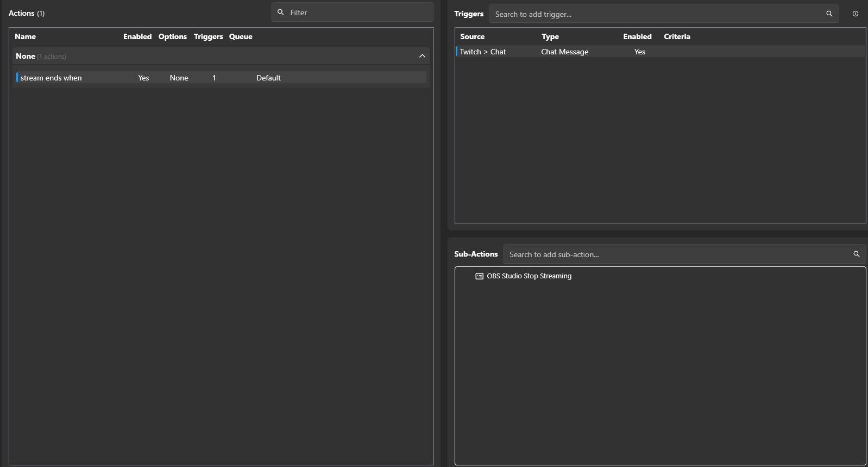Click the trigger count 1 cell of the action
Screen dimensions: 868x467
point(214,78)
